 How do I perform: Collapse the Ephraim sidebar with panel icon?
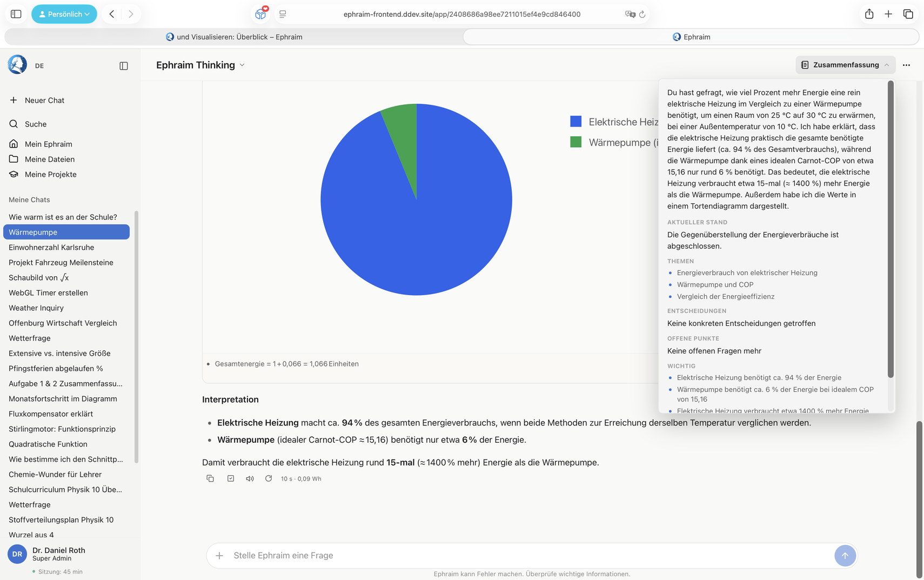tap(124, 66)
